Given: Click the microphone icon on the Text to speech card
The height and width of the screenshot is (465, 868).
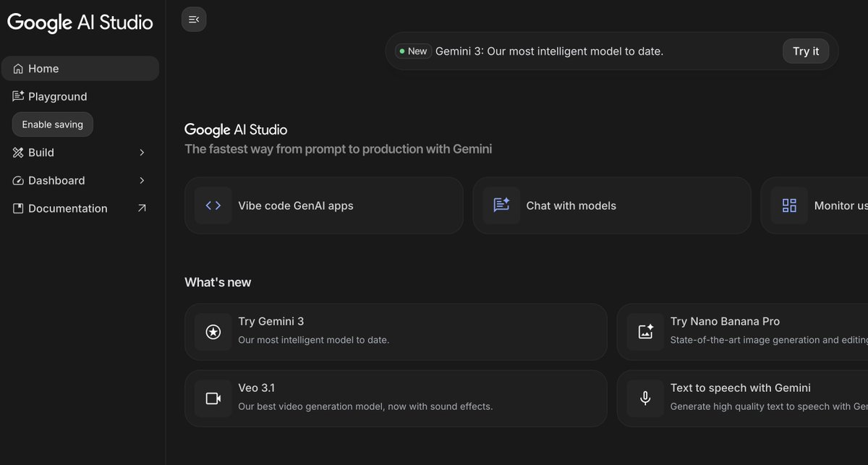Looking at the screenshot, I should 645,398.
